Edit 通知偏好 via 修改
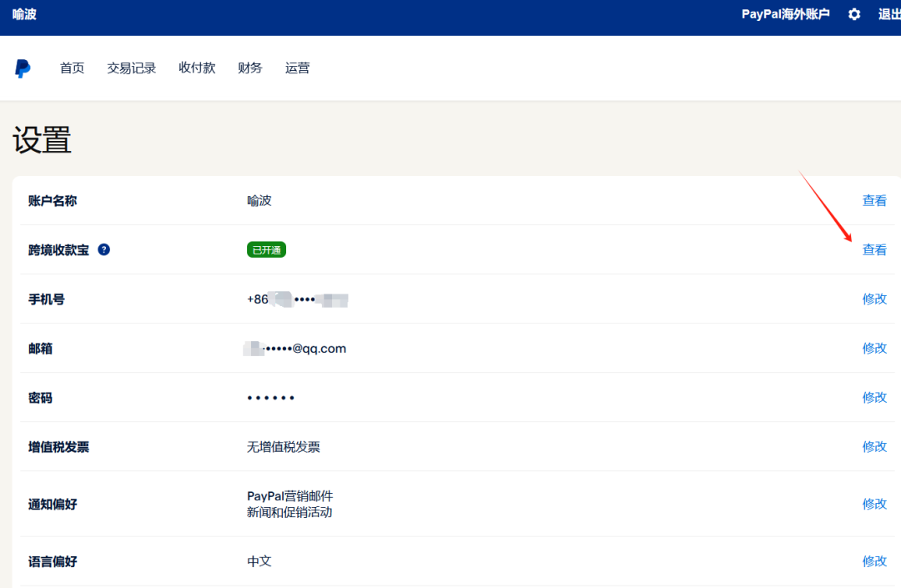The image size is (901, 588). point(874,504)
